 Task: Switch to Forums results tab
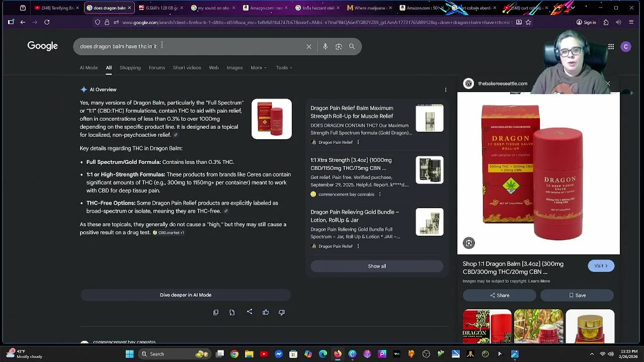pos(156,68)
